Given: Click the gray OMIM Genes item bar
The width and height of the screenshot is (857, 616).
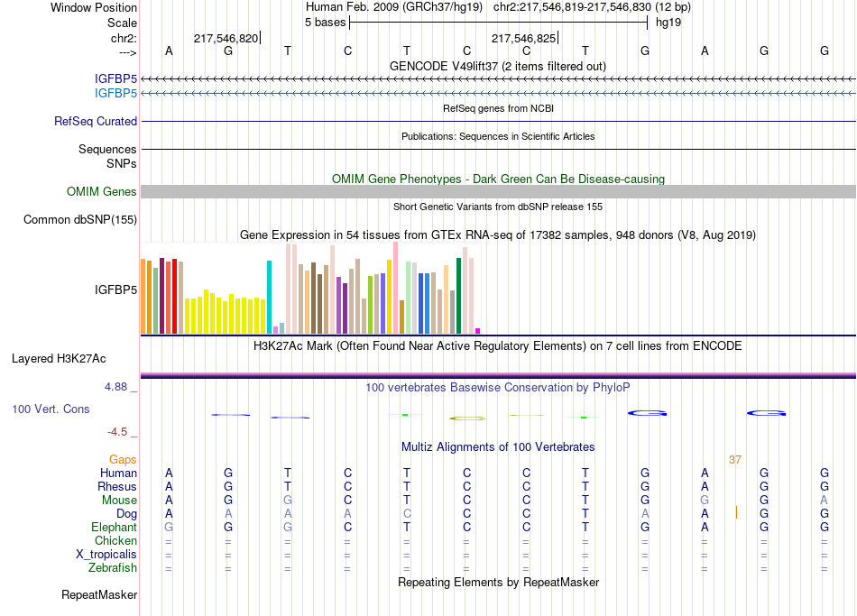Looking at the screenshot, I should tap(498, 192).
